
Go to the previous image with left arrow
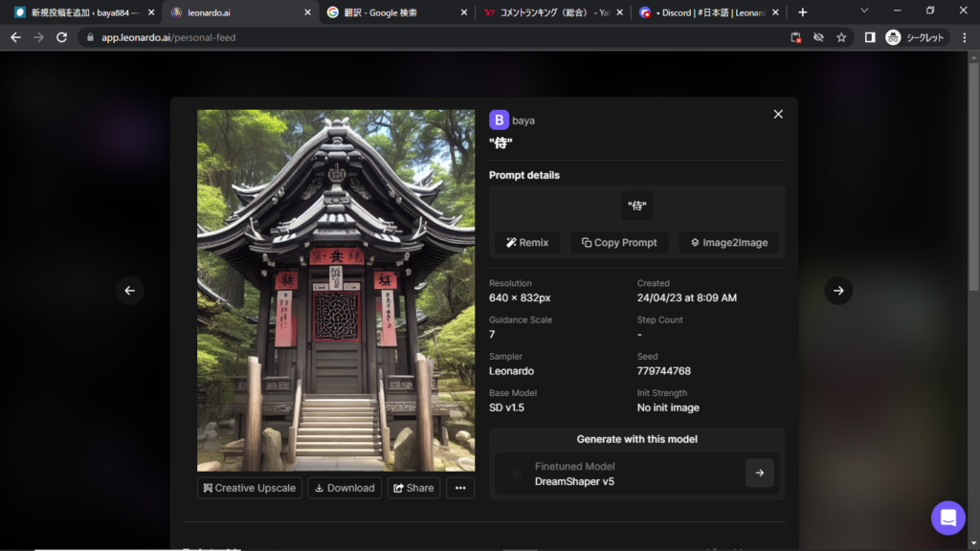point(130,291)
